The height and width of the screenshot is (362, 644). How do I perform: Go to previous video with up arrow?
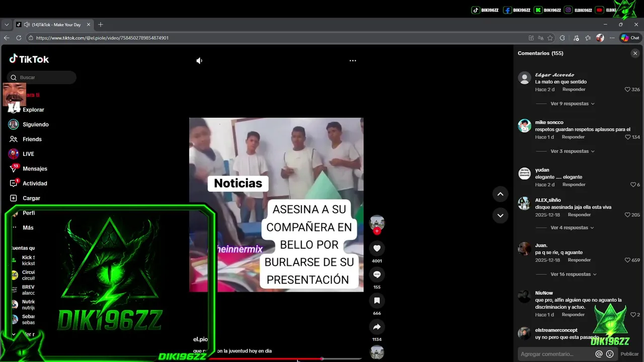click(500, 194)
